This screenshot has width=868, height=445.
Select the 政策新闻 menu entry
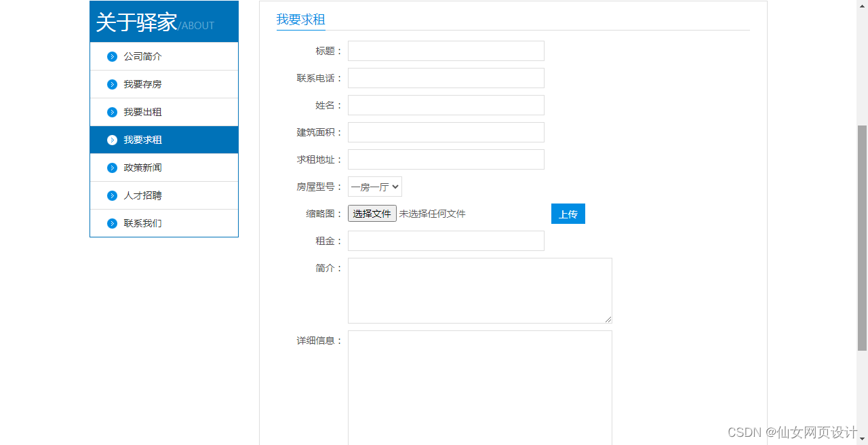pyautogui.click(x=142, y=168)
